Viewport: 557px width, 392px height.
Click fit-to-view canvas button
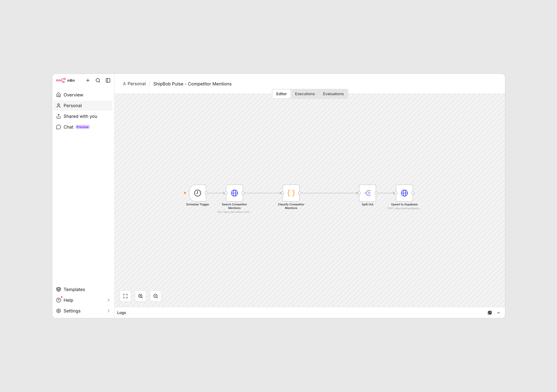tap(125, 296)
